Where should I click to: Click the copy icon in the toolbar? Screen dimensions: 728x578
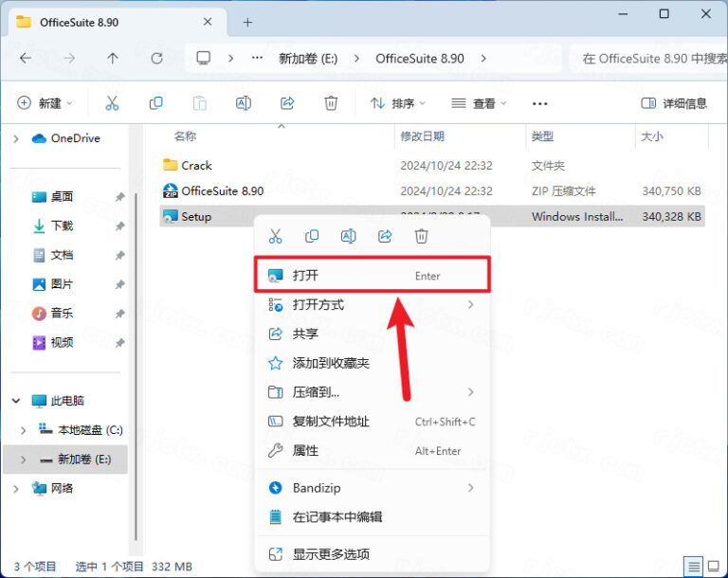click(x=156, y=103)
